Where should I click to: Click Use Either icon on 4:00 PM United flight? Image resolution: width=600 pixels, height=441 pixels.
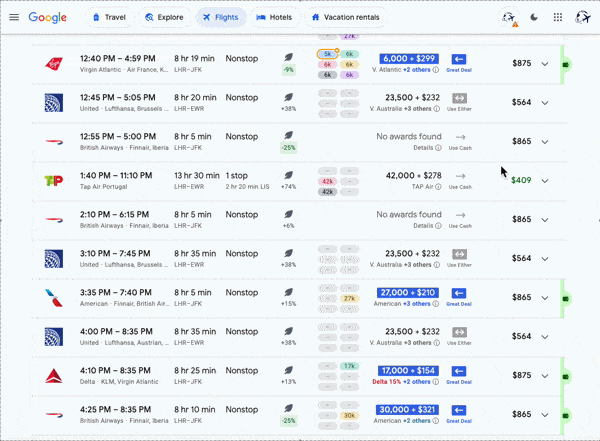[460, 332]
